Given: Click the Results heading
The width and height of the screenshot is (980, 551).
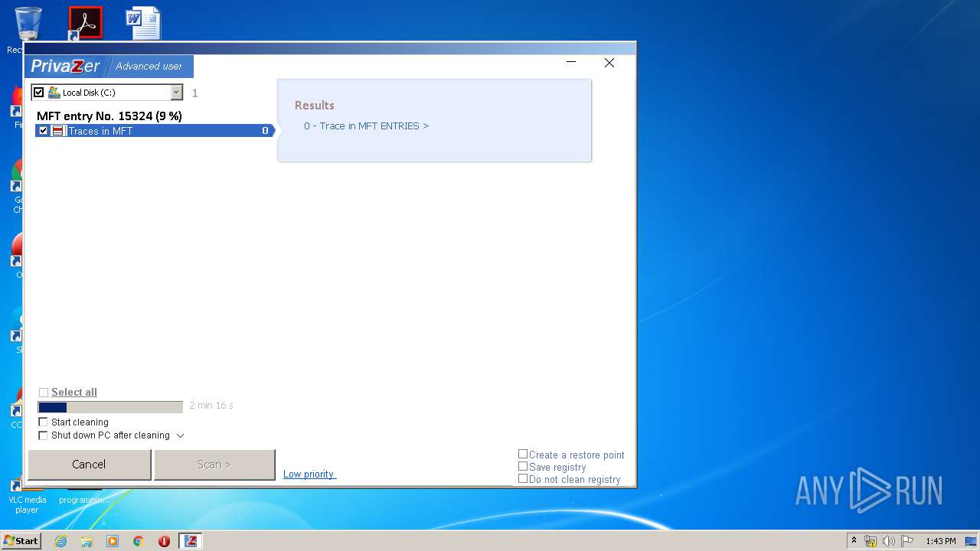Looking at the screenshot, I should pos(315,106).
